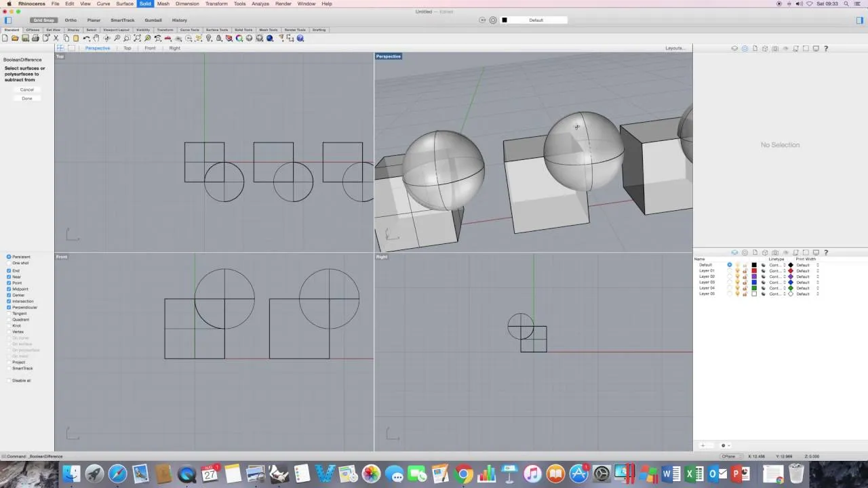This screenshot has height=488, width=868.
Task: Select the Persistent radio button
Action: point(9,257)
